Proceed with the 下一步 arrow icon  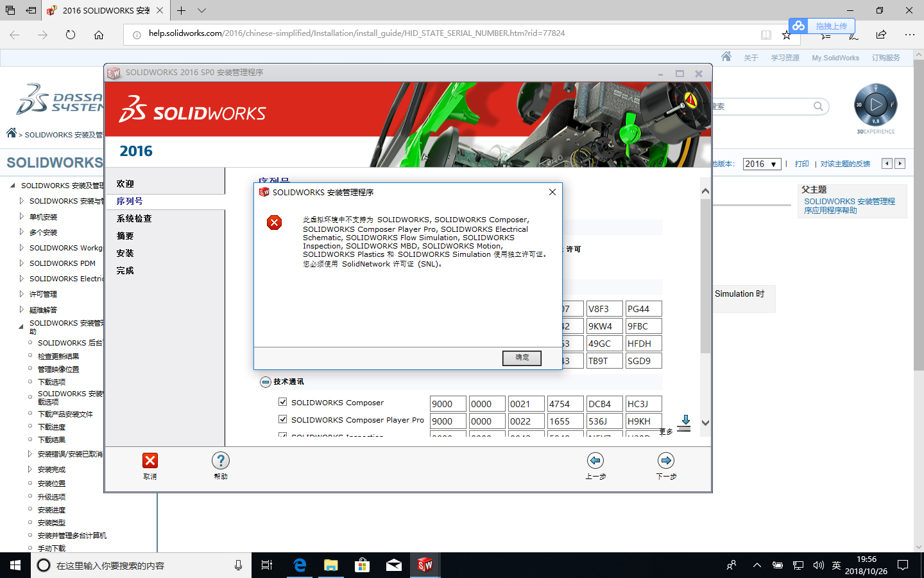666,460
